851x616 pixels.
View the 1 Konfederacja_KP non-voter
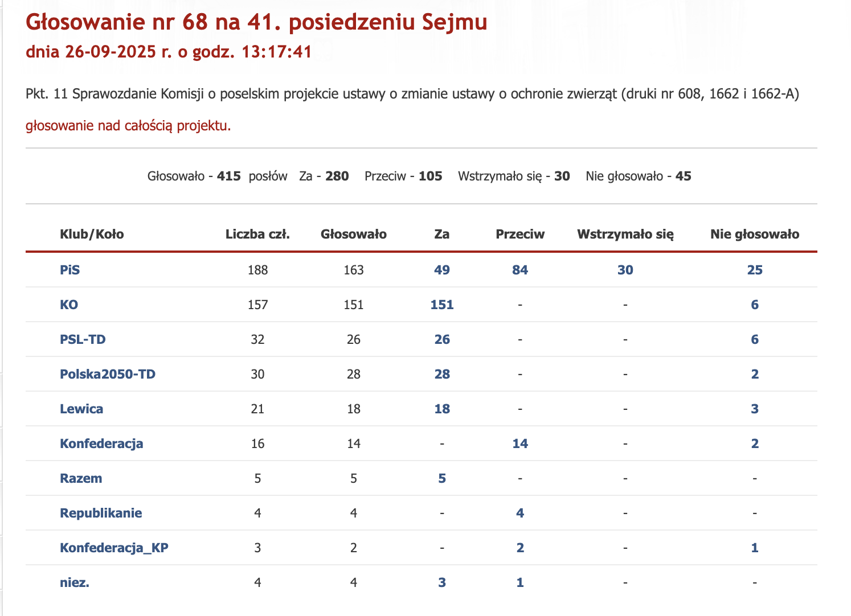[755, 548]
